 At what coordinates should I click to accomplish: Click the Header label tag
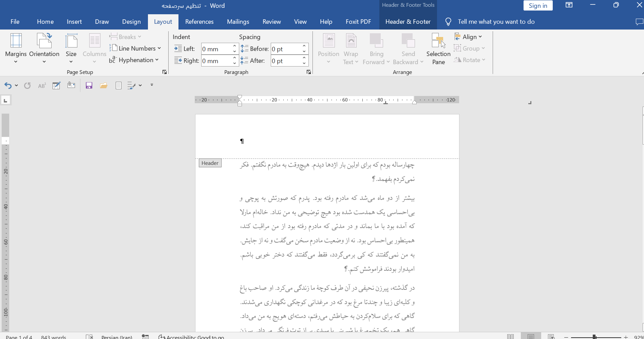click(x=210, y=163)
